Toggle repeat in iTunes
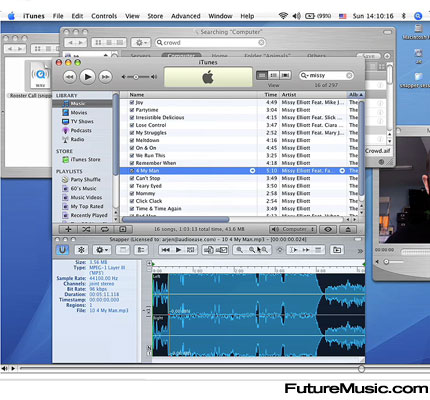This screenshot has width=430, height=400. [105, 229]
